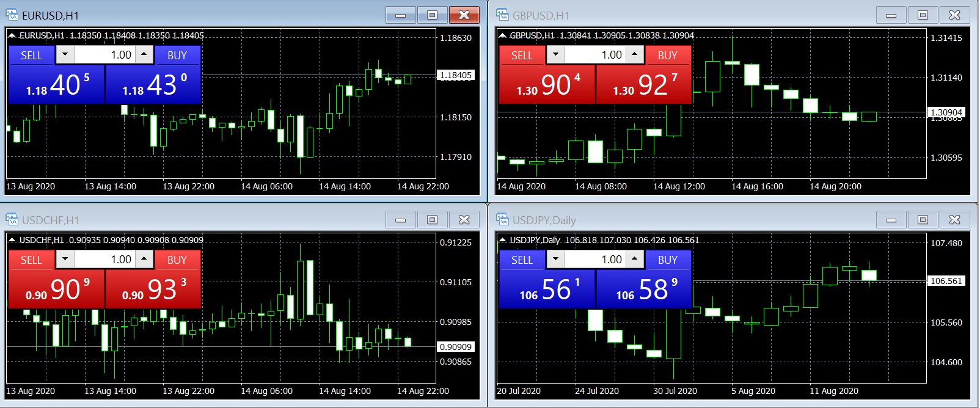Click BUY on the USDCHF chart
980x408 pixels.
coord(177,260)
